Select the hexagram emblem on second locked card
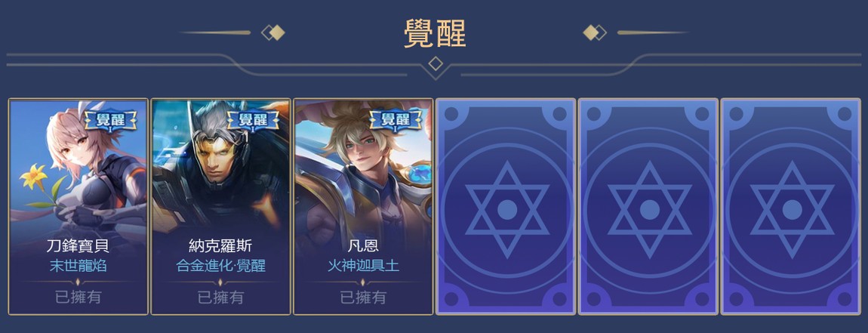 pos(649,209)
